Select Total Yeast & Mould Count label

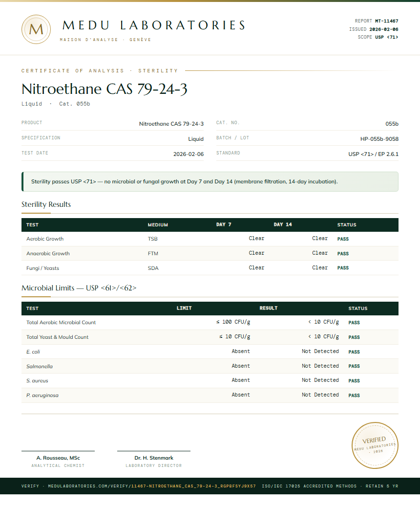(x=58, y=337)
